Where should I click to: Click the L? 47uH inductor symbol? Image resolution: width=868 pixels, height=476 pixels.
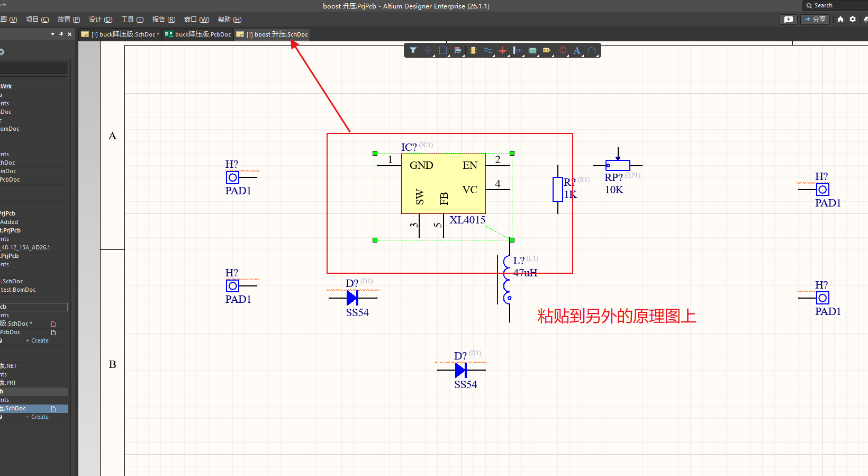point(507,281)
